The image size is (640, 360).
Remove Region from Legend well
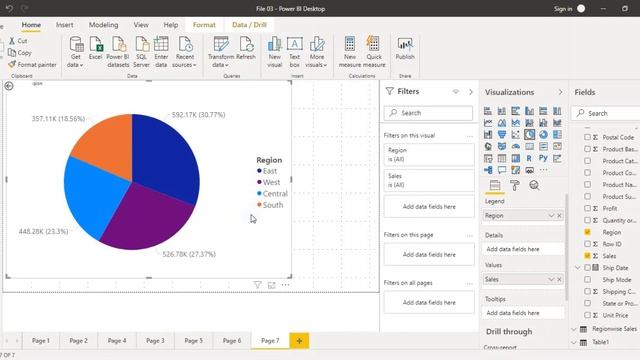[559, 216]
